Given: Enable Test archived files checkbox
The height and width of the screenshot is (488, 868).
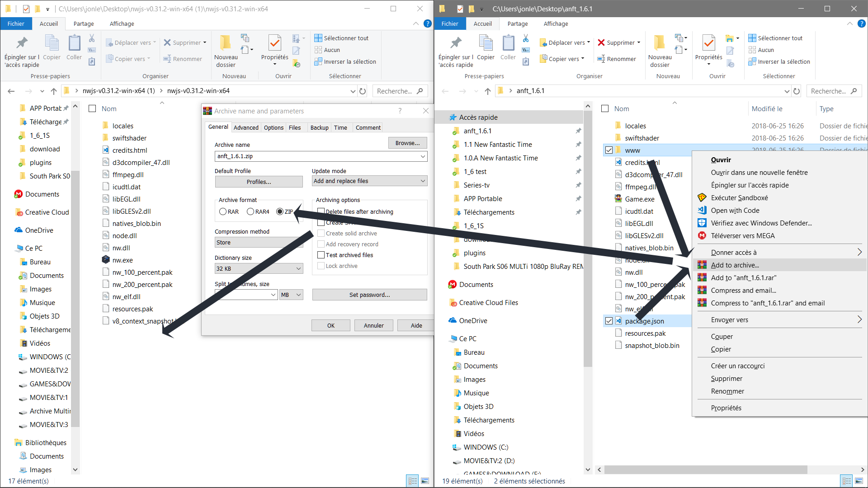Looking at the screenshot, I should (x=321, y=255).
